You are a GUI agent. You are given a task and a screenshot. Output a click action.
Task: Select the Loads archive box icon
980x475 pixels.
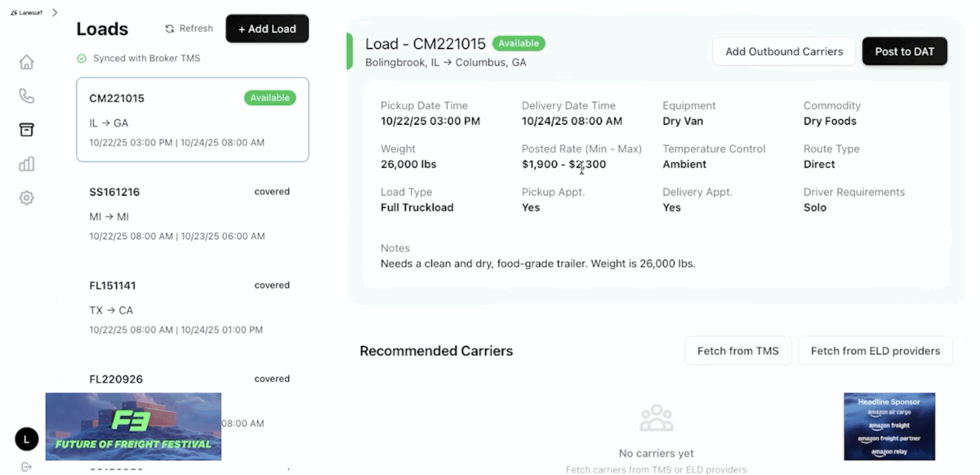tap(27, 130)
